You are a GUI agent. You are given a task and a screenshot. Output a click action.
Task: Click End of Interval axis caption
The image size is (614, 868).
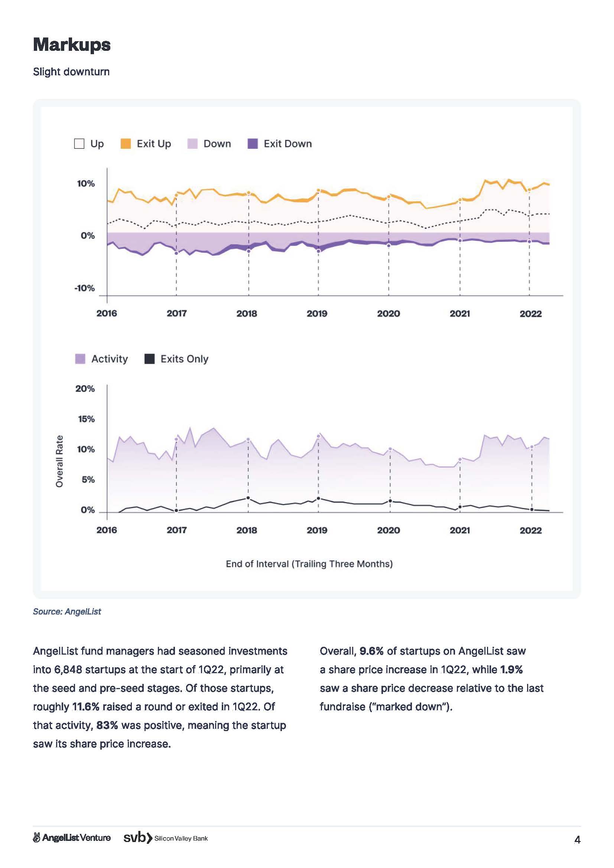click(309, 564)
